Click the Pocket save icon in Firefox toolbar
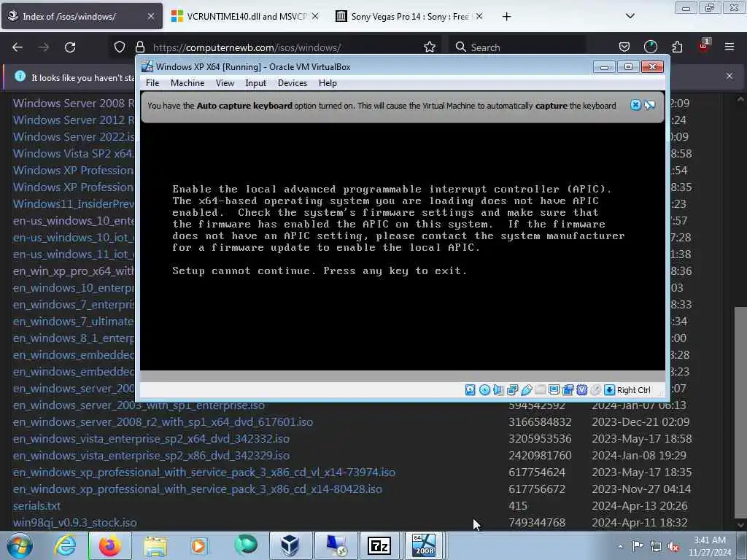 (624, 47)
